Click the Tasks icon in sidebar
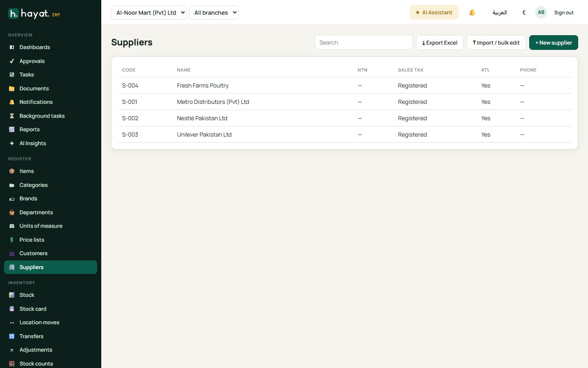The image size is (588, 368). coord(12,75)
